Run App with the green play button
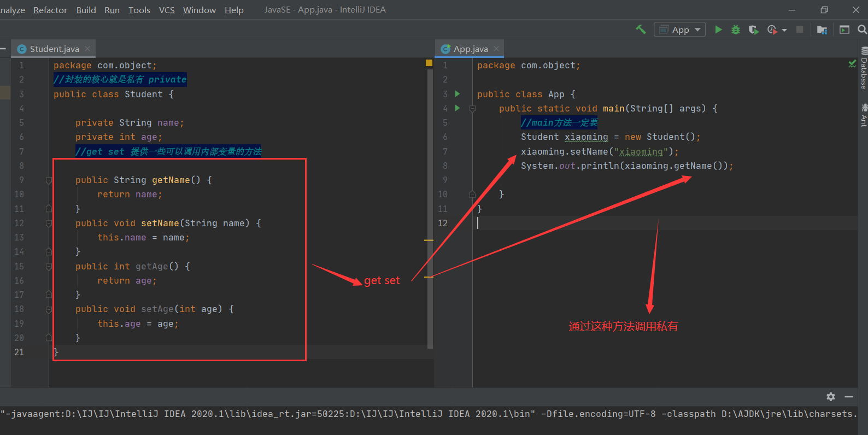This screenshot has height=435, width=868. 718,30
